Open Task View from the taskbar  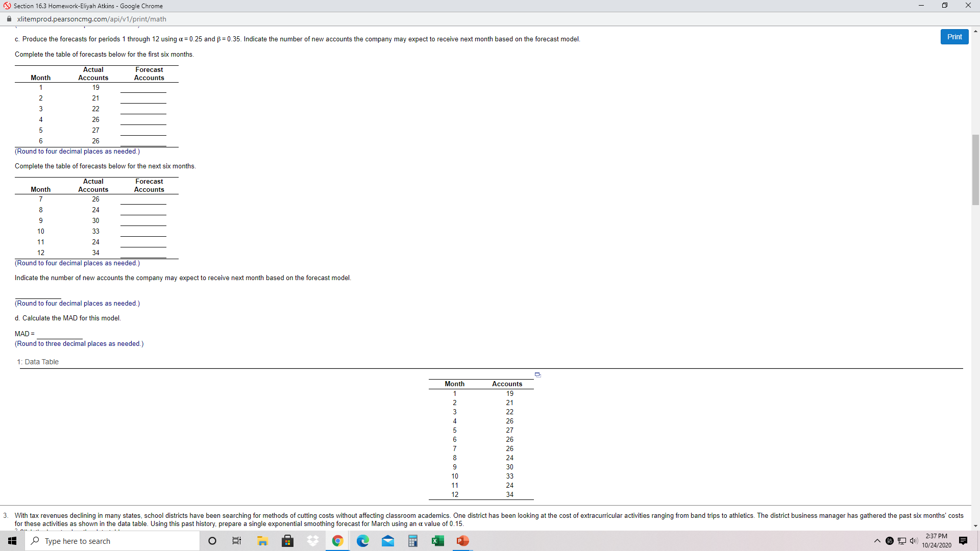(236, 541)
